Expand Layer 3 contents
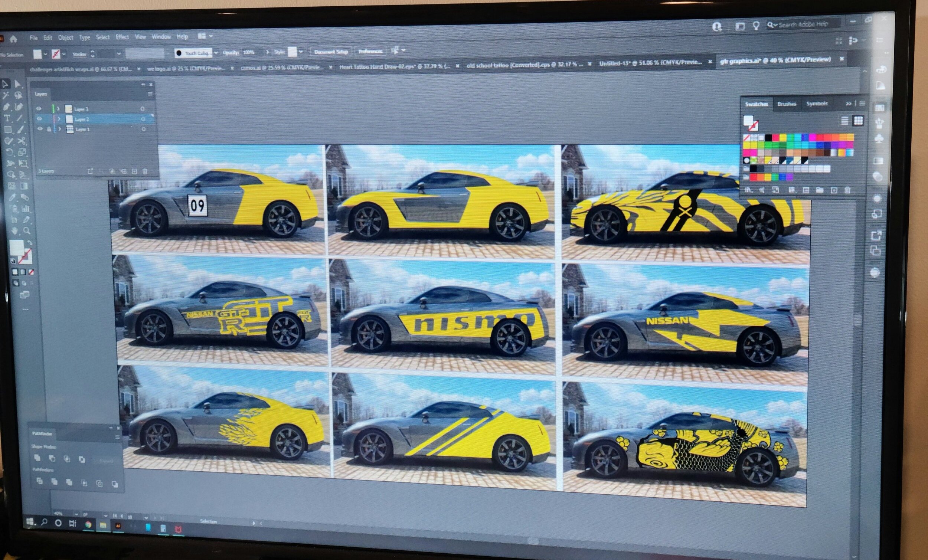This screenshot has height=560, width=928. (58, 109)
